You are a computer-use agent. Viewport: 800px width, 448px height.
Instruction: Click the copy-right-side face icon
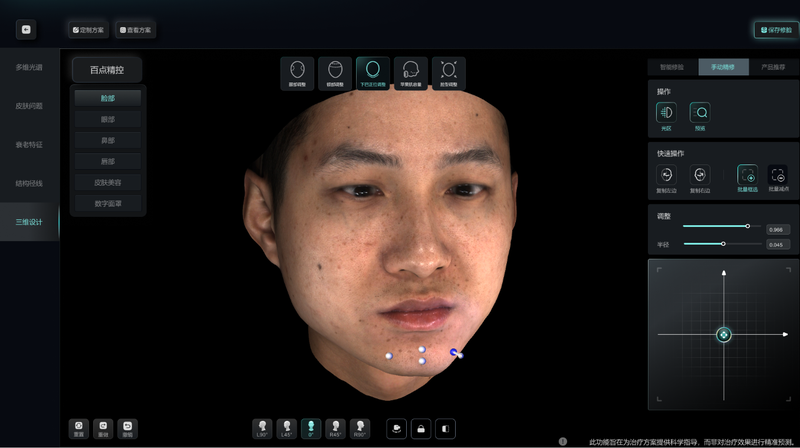[700, 175]
